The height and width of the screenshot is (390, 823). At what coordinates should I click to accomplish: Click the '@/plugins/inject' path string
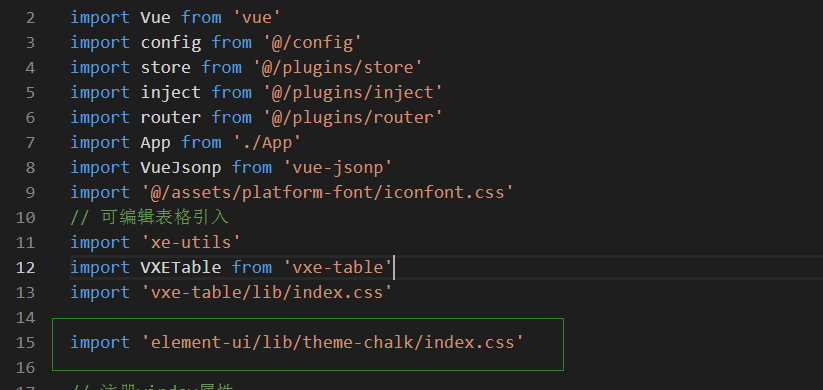353,92
